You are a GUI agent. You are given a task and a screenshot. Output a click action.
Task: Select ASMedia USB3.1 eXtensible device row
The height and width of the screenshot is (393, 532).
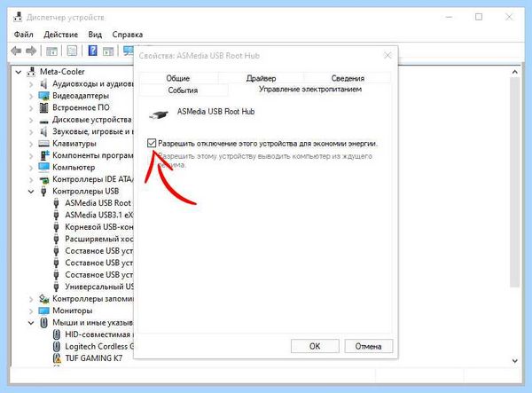pyautogui.click(x=93, y=216)
